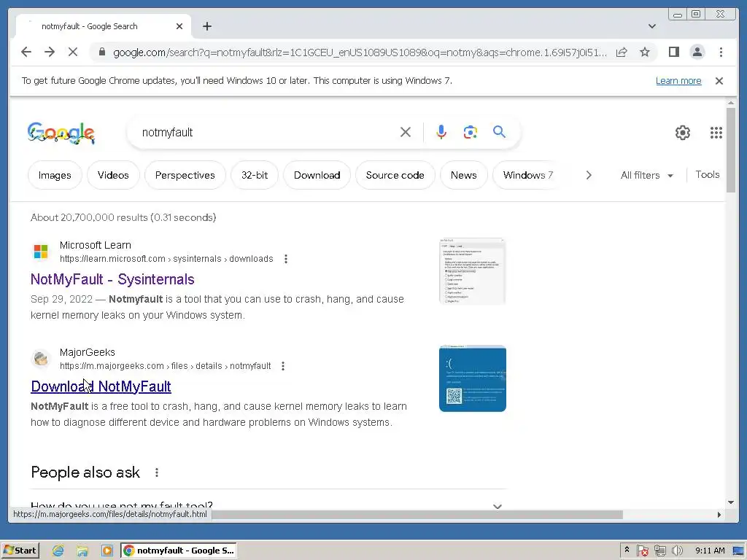Open a new tab with plus button
The width and height of the screenshot is (747, 560).
(x=206, y=26)
